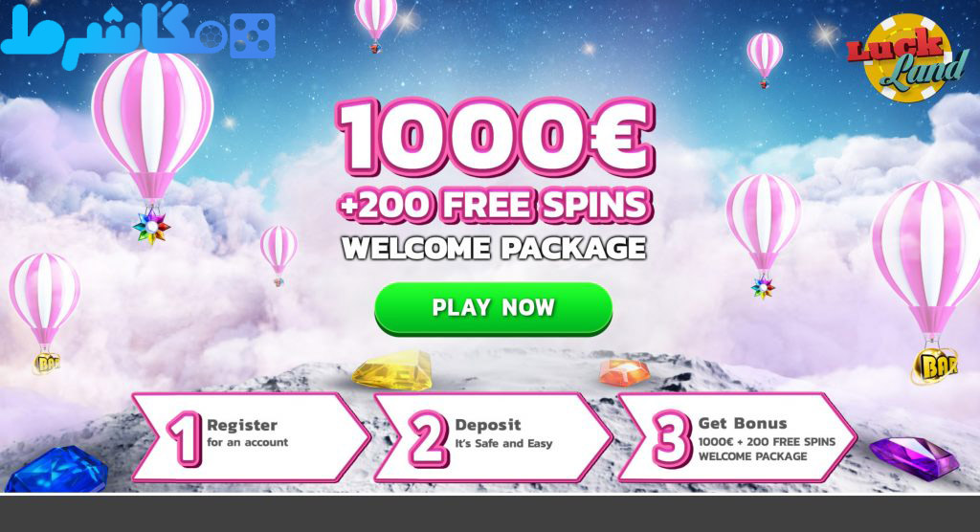Click the 1000€ headline text

(x=495, y=137)
